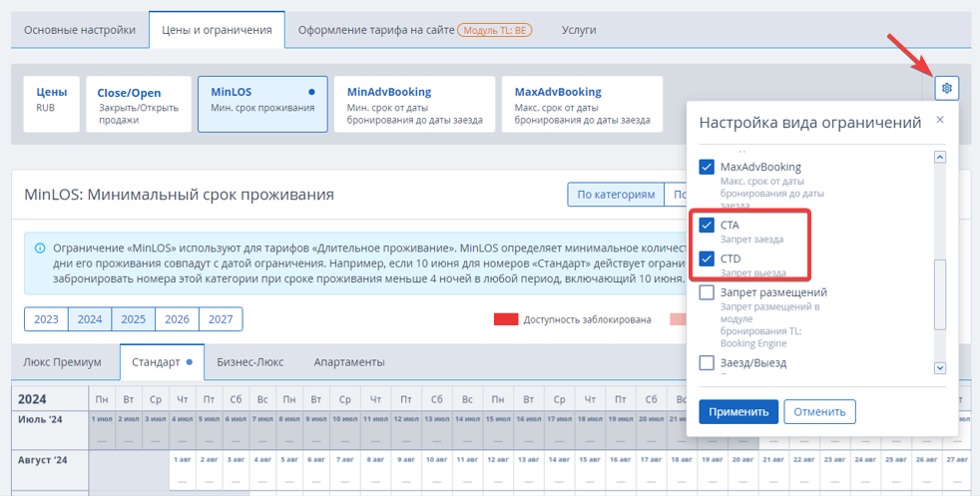The width and height of the screenshot is (980, 496).
Task: Enable the Запрет размещений checkbox
Action: pos(707,292)
